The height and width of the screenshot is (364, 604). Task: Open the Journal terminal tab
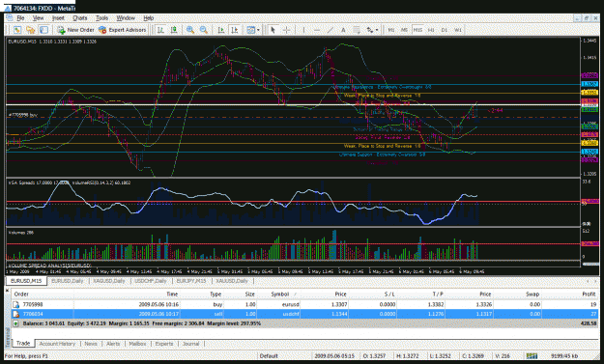click(x=190, y=344)
